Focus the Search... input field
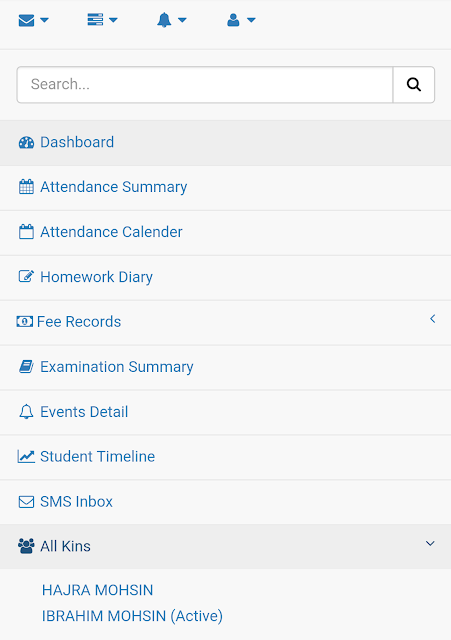The height and width of the screenshot is (640, 451). [x=205, y=84]
